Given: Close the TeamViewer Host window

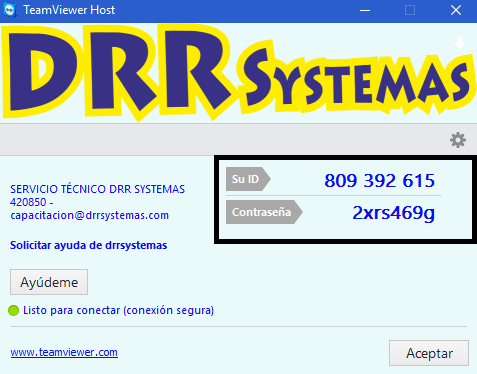Looking at the screenshot, I should [x=456, y=10].
